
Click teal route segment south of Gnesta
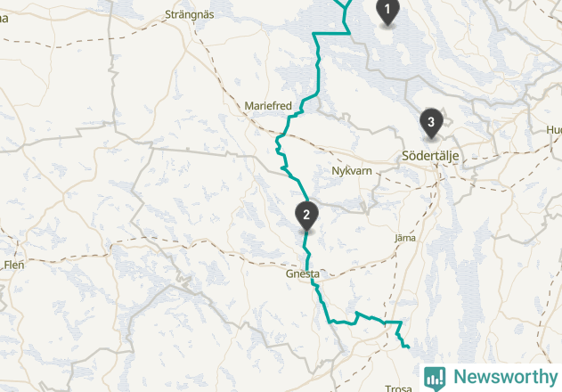click(x=322, y=303)
